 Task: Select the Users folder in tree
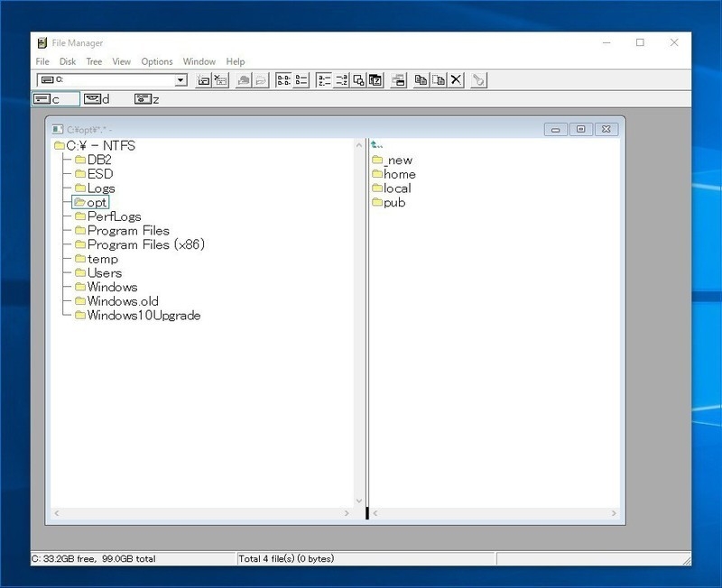[x=98, y=273]
